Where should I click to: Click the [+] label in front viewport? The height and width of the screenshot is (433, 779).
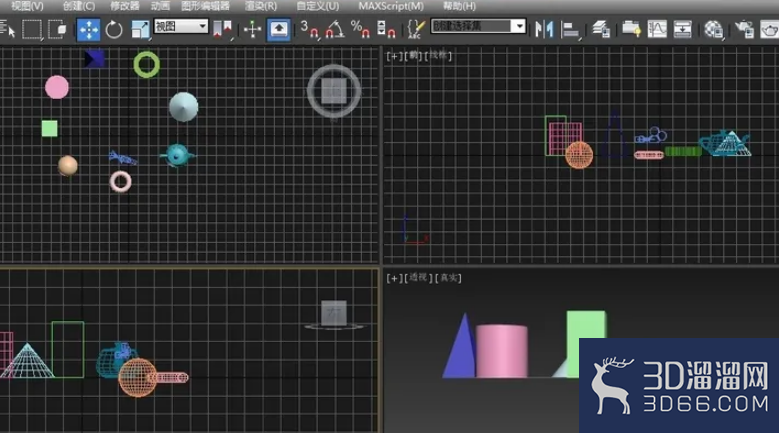click(394, 56)
